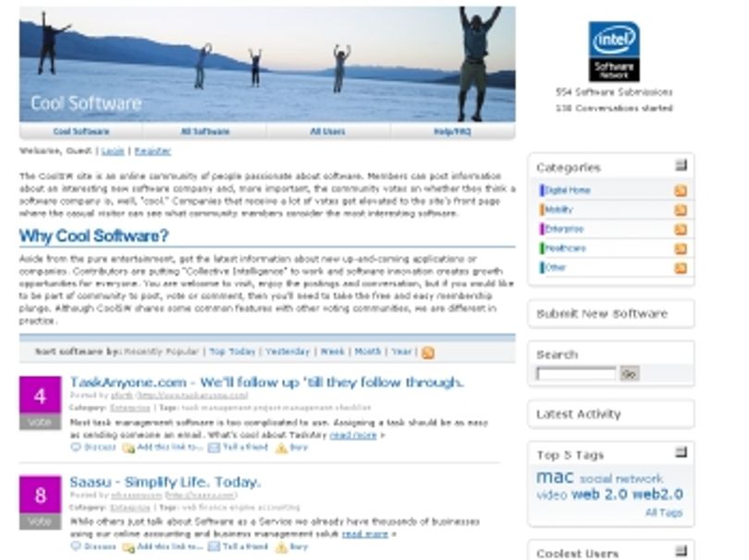Click Tell a friend icon under Saasu

click(214, 547)
